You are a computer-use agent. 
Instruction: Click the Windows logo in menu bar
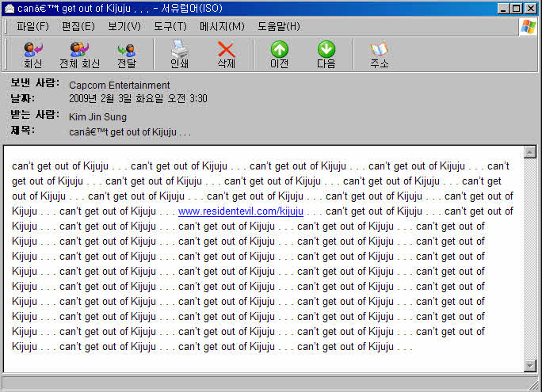[x=528, y=26]
